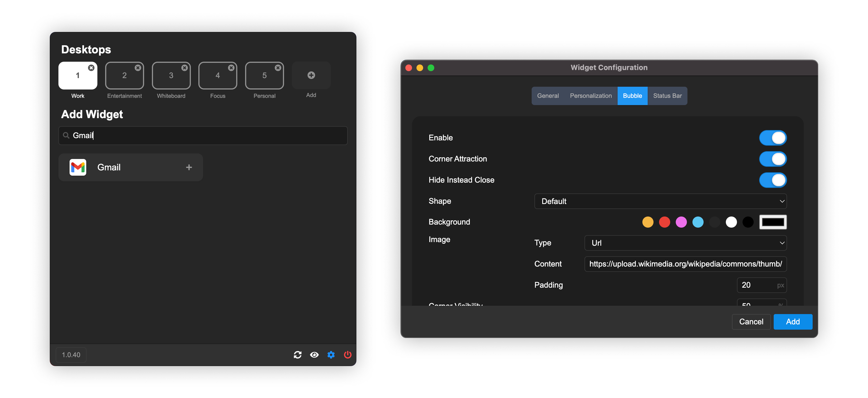Pick the pink background color swatch

click(x=681, y=222)
